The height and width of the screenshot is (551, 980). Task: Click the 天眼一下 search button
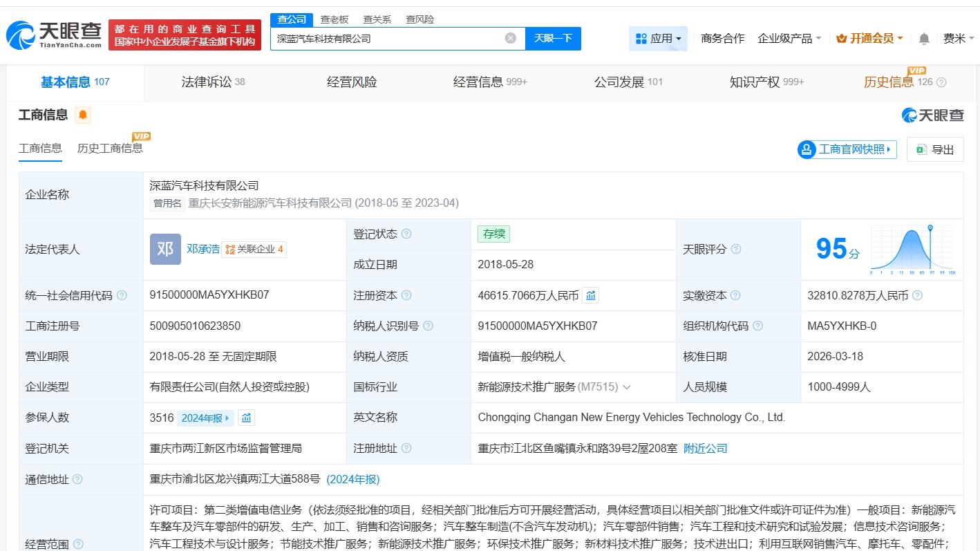(553, 38)
